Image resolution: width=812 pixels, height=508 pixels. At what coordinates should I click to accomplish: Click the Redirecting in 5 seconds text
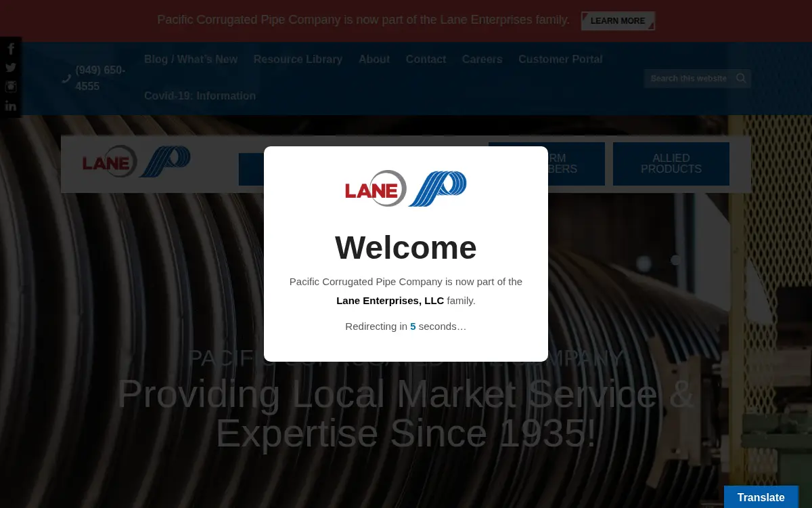(x=406, y=326)
